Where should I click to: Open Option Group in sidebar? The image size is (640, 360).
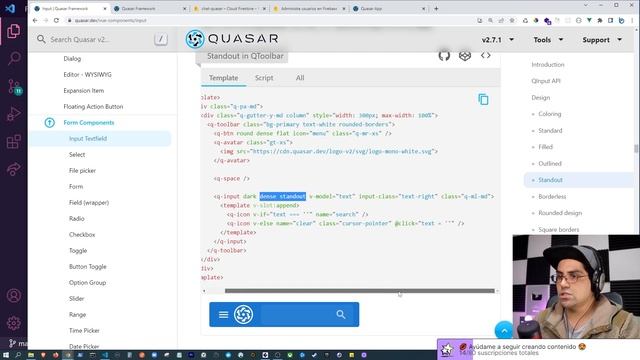(87, 282)
